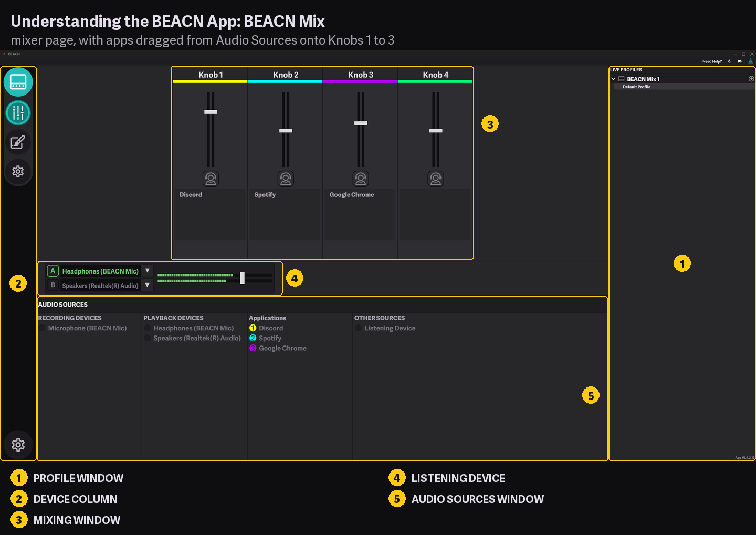
Task: Add a profile with the plus icon
Action: tap(751, 79)
